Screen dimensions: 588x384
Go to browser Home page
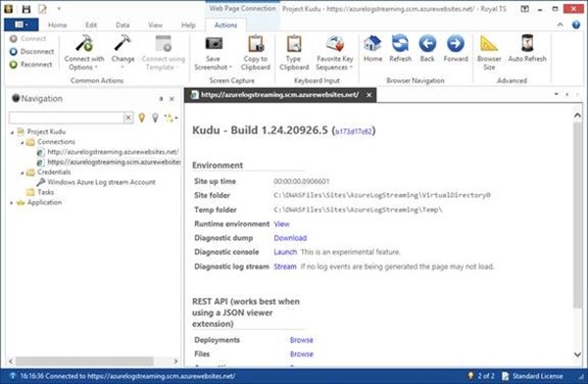(x=372, y=49)
